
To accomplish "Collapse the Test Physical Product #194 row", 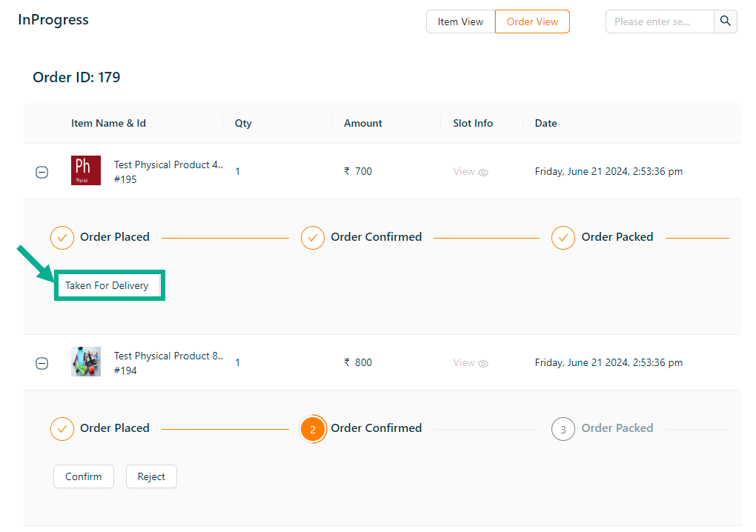I will [42, 363].
